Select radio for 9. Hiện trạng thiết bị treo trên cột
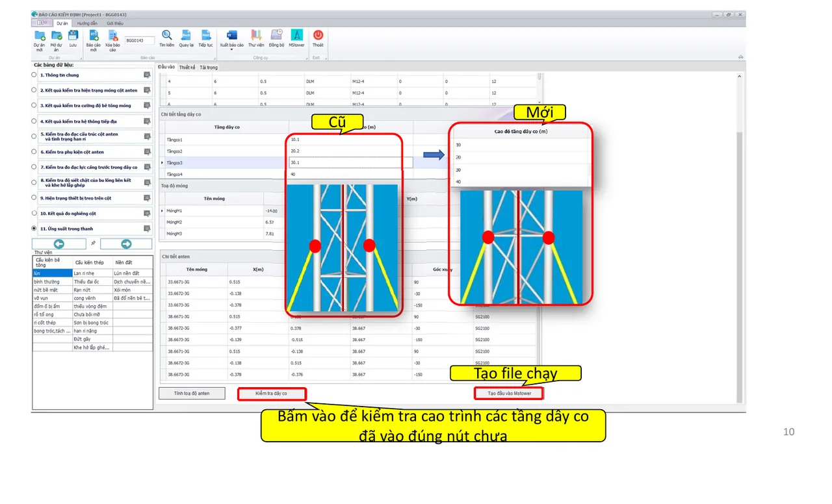Viewport: 832px width, 504px height. (x=34, y=197)
